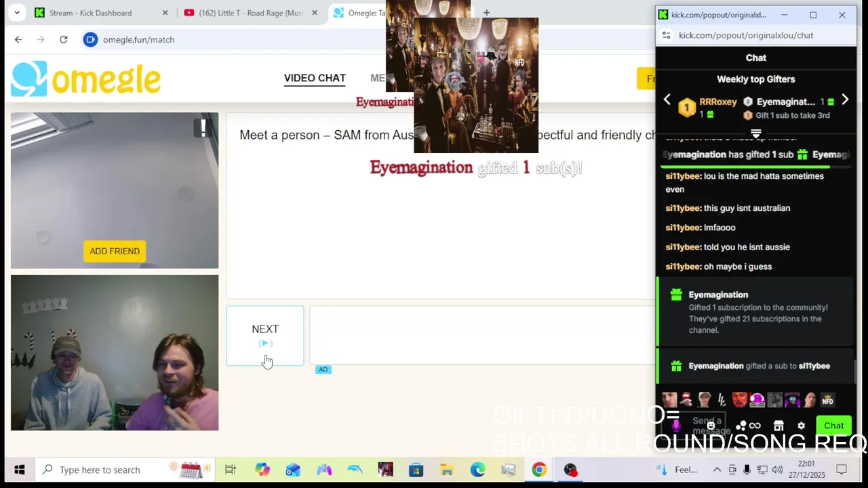The height and width of the screenshot is (488, 868).
Task: Click the ADD FRIEND button
Action: (115, 251)
